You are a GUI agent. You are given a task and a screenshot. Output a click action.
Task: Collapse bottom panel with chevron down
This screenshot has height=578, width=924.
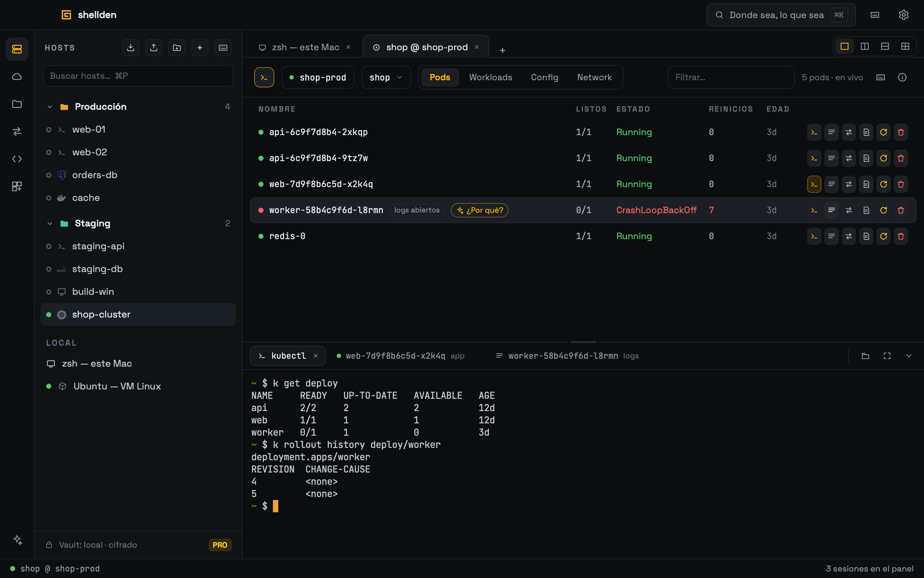[909, 356]
